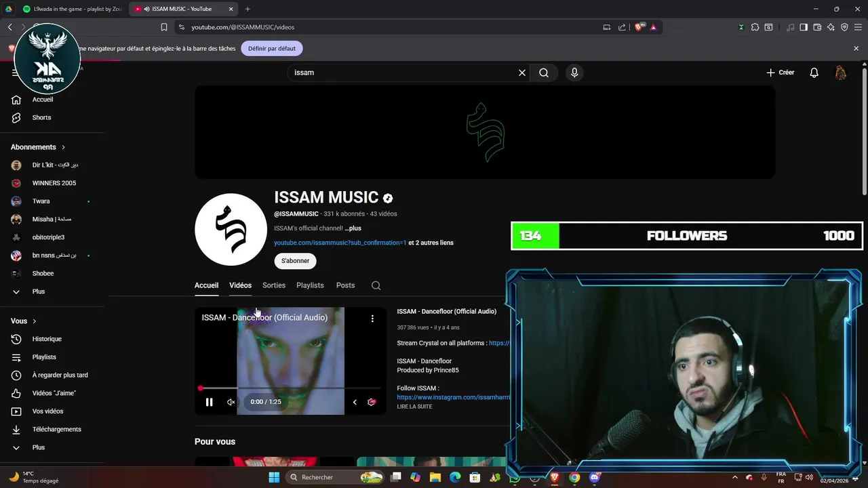The width and height of the screenshot is (868, 488).
Task: Pause the Dancefloor video
Action: pyautogui.click(x=209, y=402)
